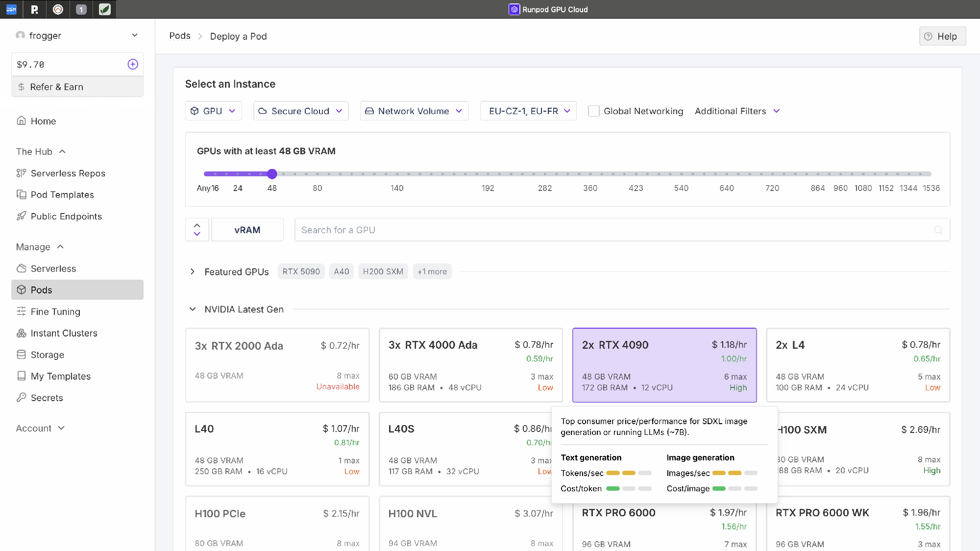
Task: Click the search magnifier icon
Action: (938, 230)
